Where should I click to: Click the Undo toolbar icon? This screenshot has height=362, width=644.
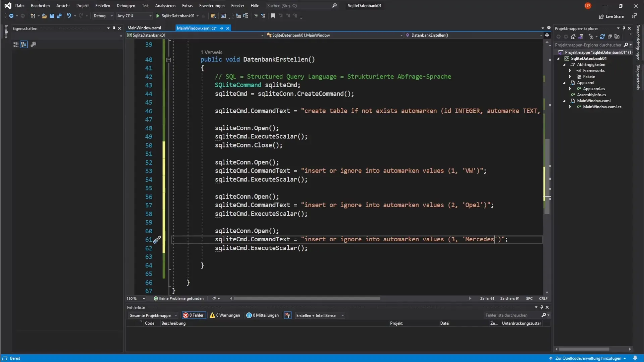(x=69, y=16)
